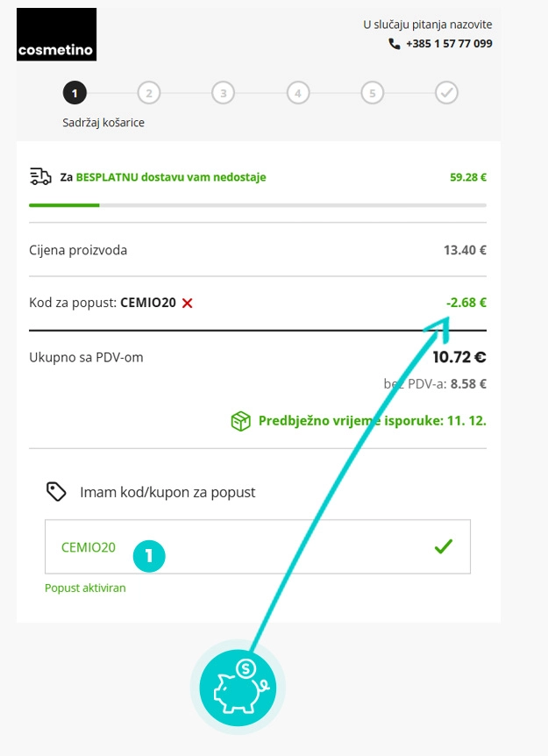
Task: Click the green checkmark in coupon field
Action: pos(444,547)
